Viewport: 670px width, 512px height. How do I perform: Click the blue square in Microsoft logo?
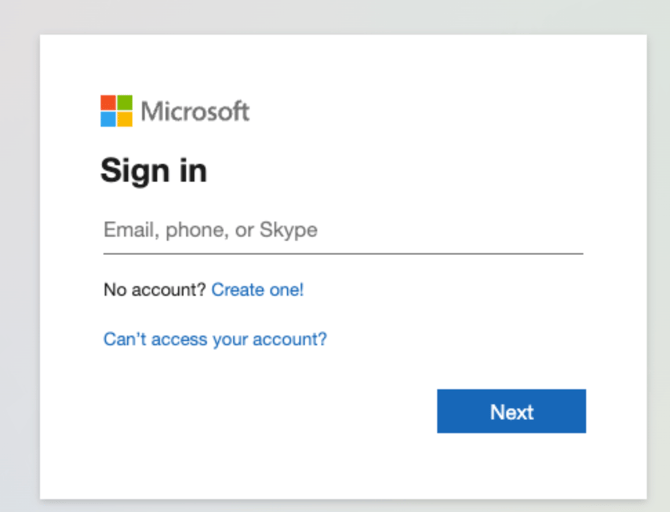[x=108, y=119]
